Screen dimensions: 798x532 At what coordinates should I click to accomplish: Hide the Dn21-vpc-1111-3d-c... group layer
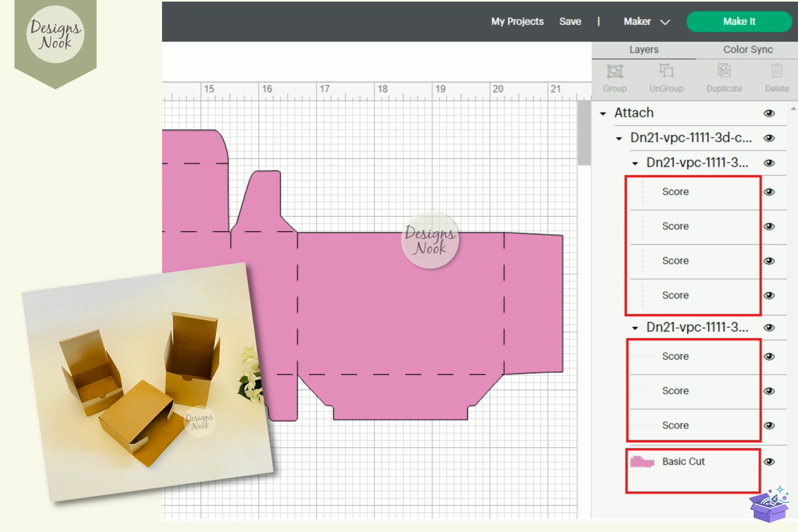[769, 138]
